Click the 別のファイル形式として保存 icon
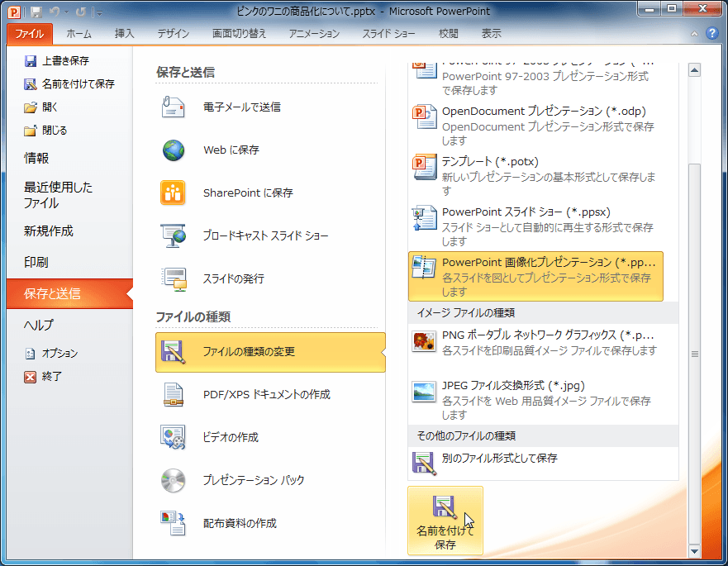This screenshot has height=566, width=728. pos(425,464)
